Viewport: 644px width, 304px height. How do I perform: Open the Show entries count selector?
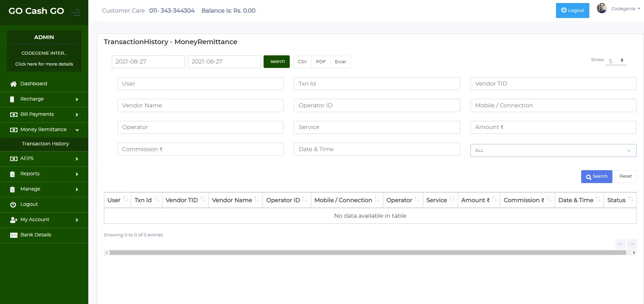tap(616, 60)
